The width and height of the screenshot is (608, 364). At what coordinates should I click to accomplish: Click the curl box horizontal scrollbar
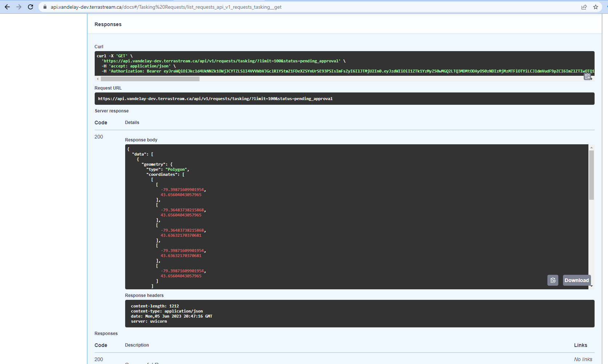pos(150,79)
